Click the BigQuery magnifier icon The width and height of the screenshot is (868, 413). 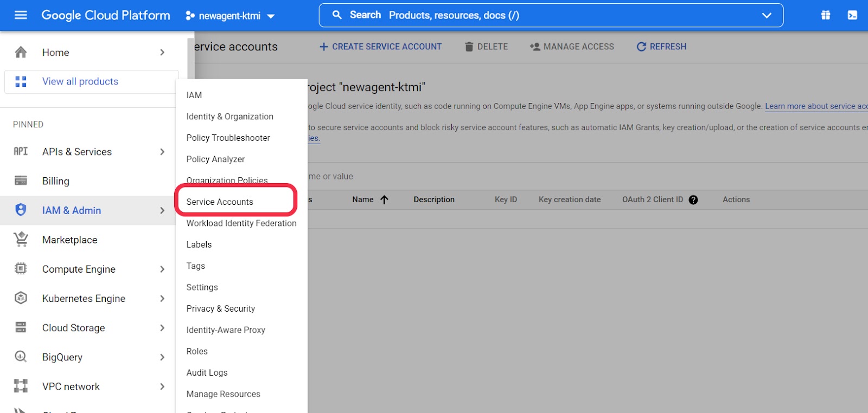pyautogui.click(x=21, y=357)
